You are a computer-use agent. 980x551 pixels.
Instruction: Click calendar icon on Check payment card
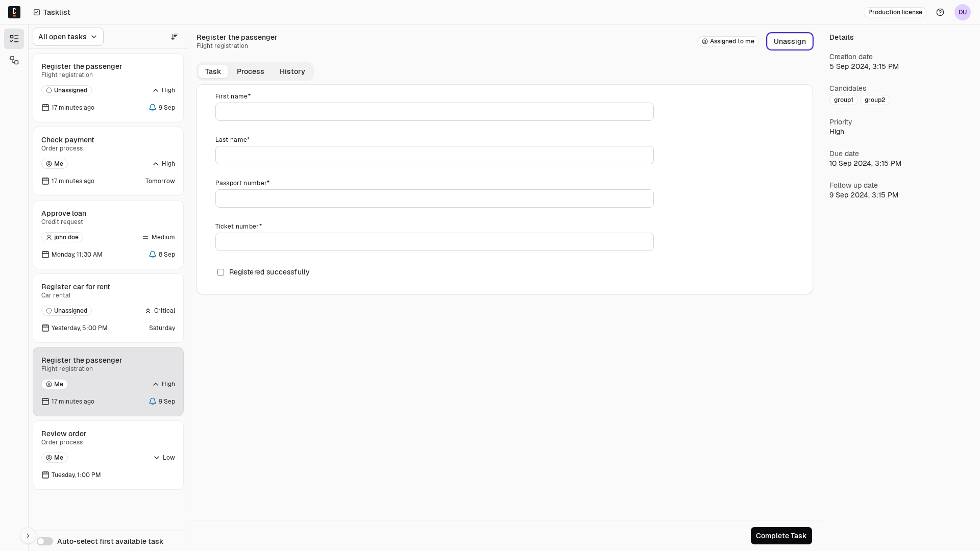click(45, 181)
